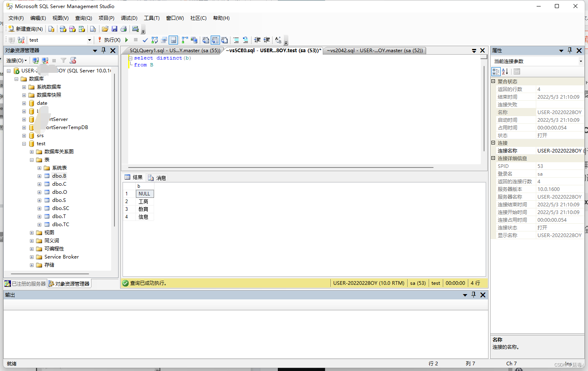
Task: Uncomment the selected lines icon
Action: point(245,40)
